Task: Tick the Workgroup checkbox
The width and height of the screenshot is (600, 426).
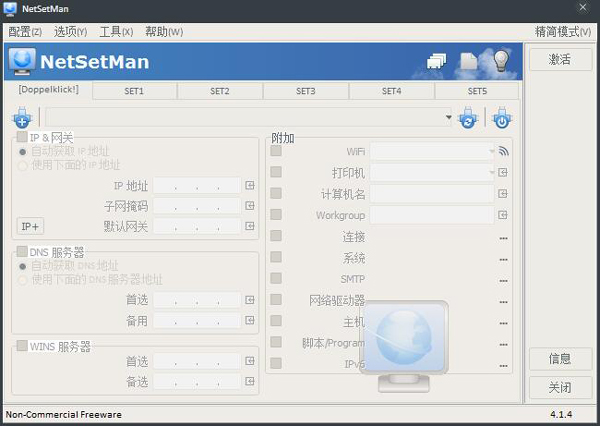Action: pos(276,214)
